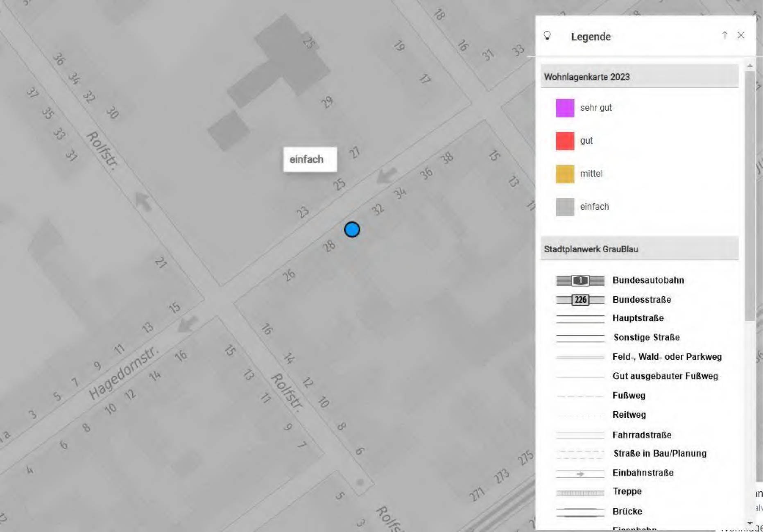Click the Hauptstraße legend line symbol
763x532 pixels.
580,319
